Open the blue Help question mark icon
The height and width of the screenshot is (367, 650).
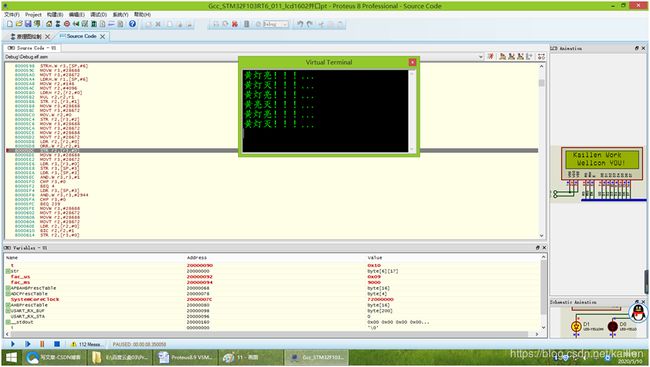coord(132,24)
